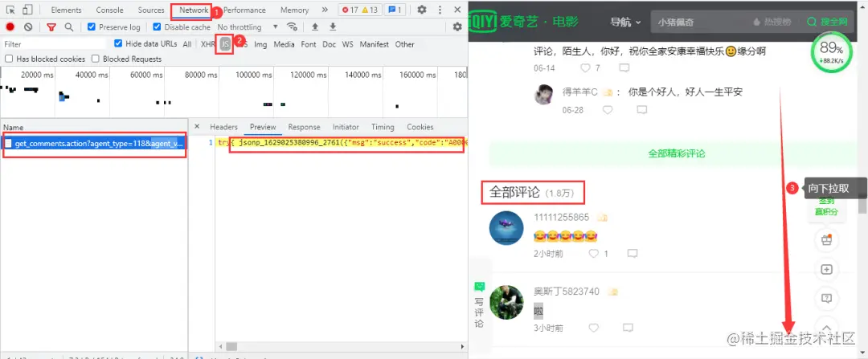
Task: Click the export HAR download arrow
Action: (x=333, y=27)
